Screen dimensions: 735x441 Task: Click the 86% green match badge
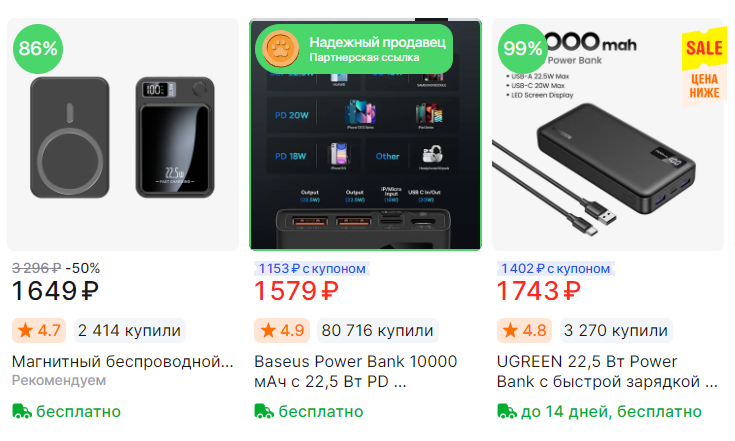pyautogui.click(x=38, y=49)
